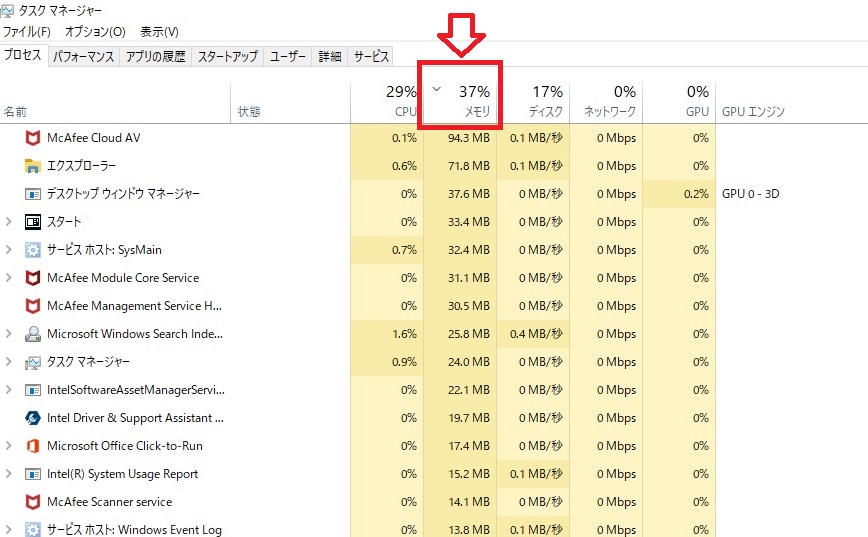868x537 pixels.
Task: Expand the Microsoft Windows Search Indexer group
Action: pyautogui.click(x=8, y=334)
